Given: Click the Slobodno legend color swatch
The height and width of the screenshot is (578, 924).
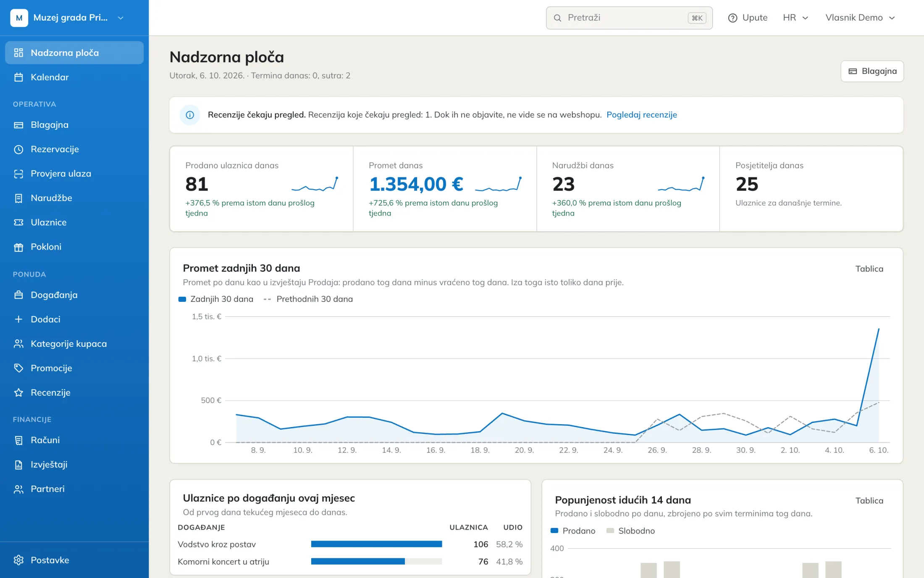Looking at the screenshot, I should click(610, 530).
